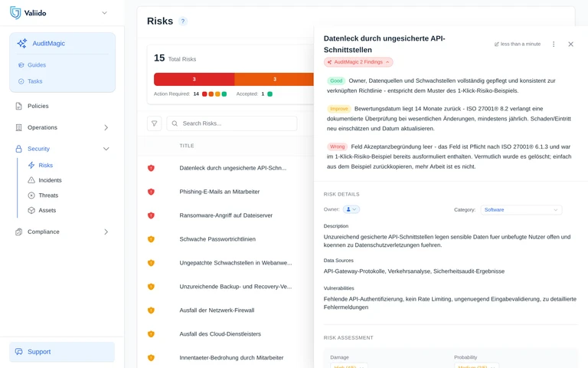Click the Valiido shield logo
The width and height of the screenshot is (588, 368).
click(x=15, y=13)
